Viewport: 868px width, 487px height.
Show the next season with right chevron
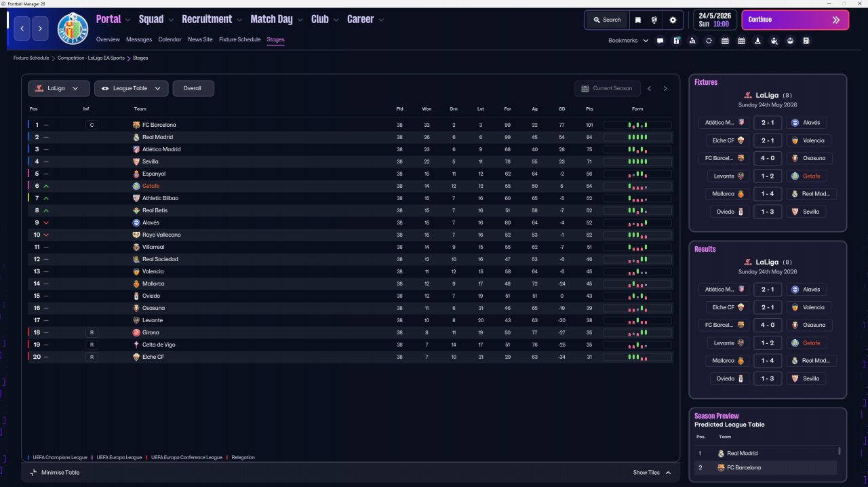point(665,88)
